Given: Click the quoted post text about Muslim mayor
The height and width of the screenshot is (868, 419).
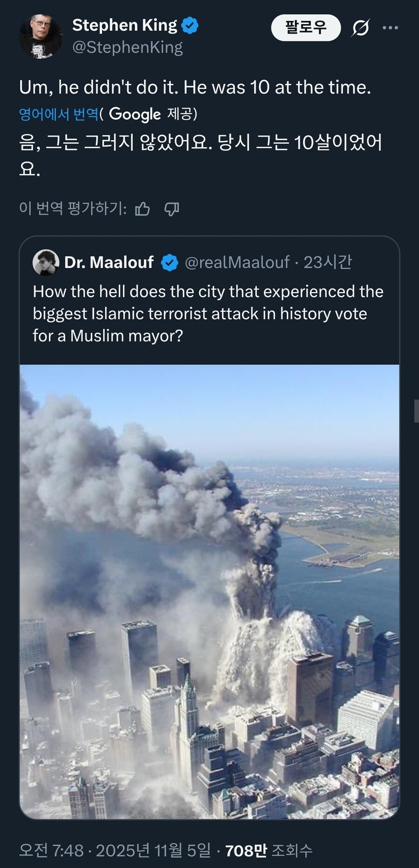Looking at the screenshot, I should (208, 314).
